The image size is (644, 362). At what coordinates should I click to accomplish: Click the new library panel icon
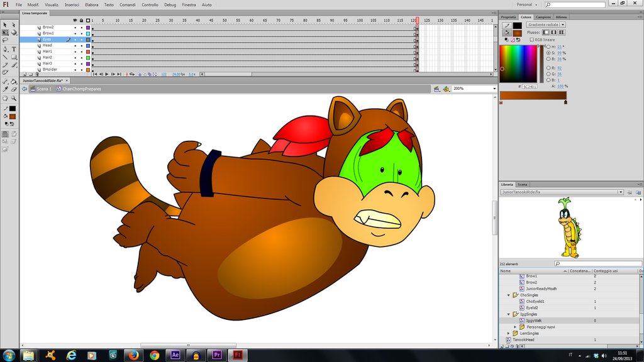tap(638, 192)
